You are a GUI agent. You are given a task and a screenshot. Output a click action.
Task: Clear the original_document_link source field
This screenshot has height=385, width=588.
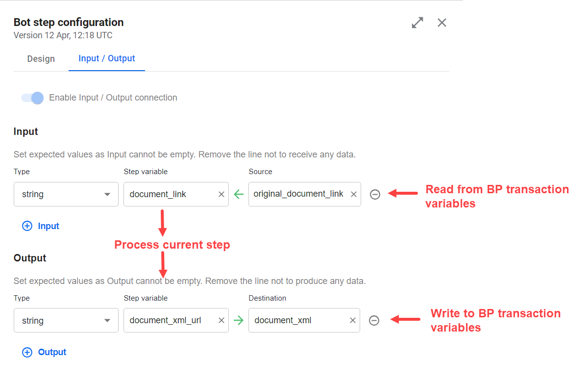(354, 194)
